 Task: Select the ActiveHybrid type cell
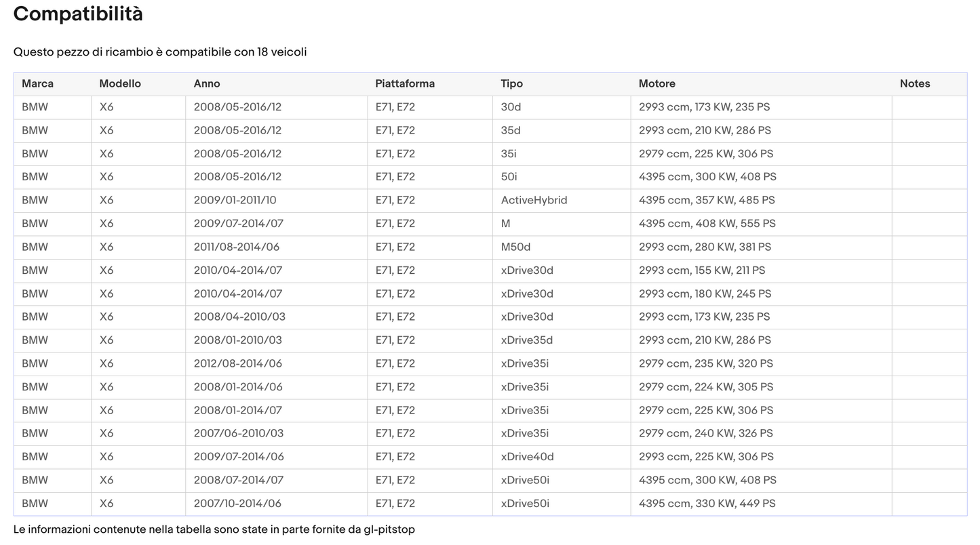534,201
